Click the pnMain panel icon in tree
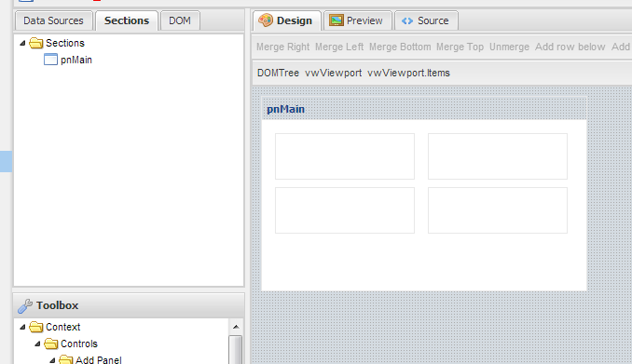 coord(50,60)
